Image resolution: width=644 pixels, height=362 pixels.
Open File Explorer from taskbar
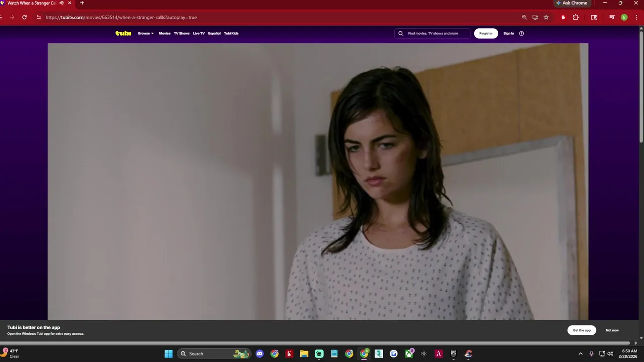tap(304, 354)
